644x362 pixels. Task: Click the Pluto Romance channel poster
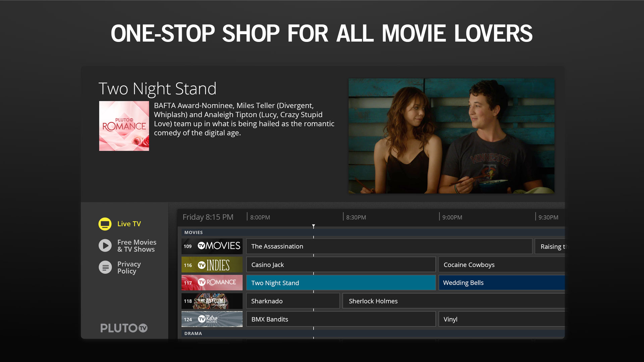(124, 126)
